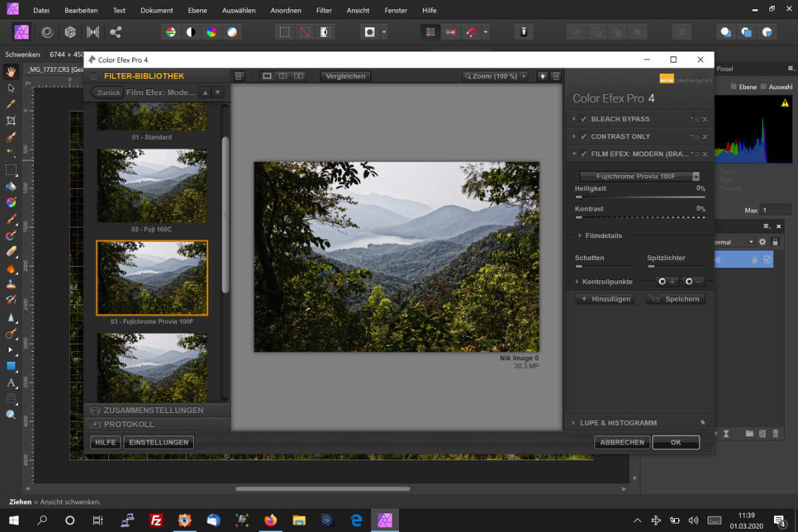798x532 pixels.
Task: Toggle the Film Efex: Modern checkbox
Action: tap(583, 154)
